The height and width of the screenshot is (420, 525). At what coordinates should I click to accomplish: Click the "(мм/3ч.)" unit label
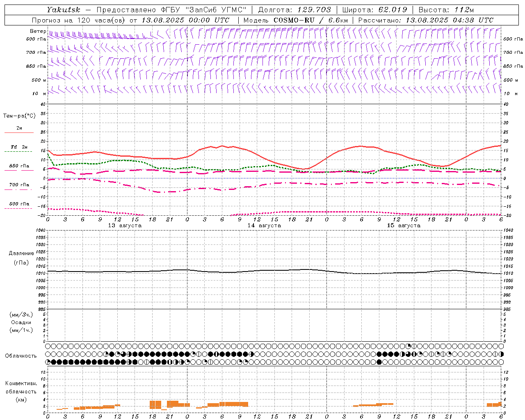(21, 315)
